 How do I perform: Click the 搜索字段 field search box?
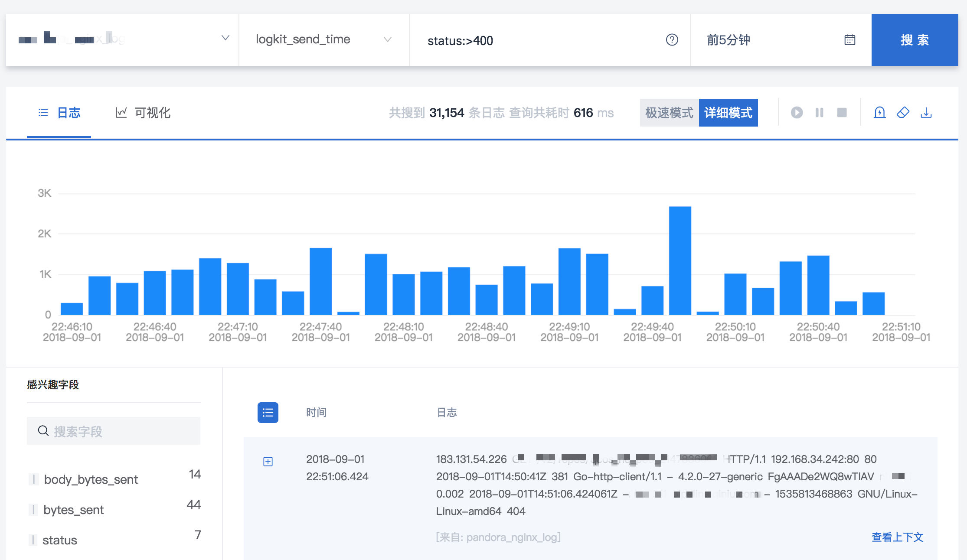point(114,431)
